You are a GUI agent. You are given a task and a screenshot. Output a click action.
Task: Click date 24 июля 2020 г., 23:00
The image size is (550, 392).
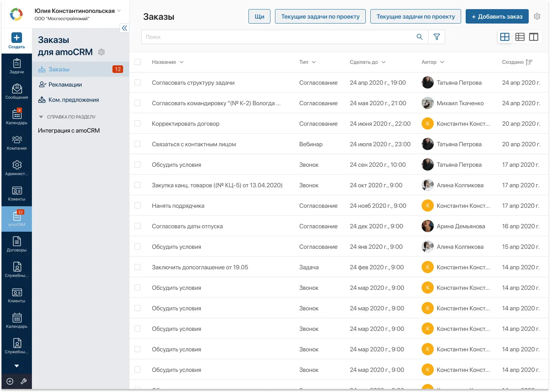click(x=380, y=144)
